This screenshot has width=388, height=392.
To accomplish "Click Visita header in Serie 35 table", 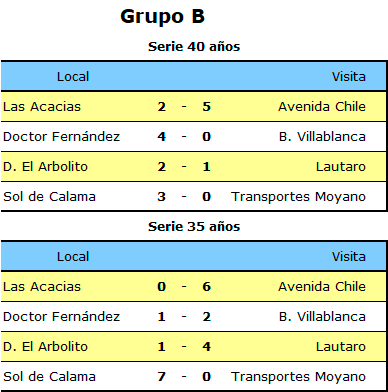I will click(x=349, y=257).
